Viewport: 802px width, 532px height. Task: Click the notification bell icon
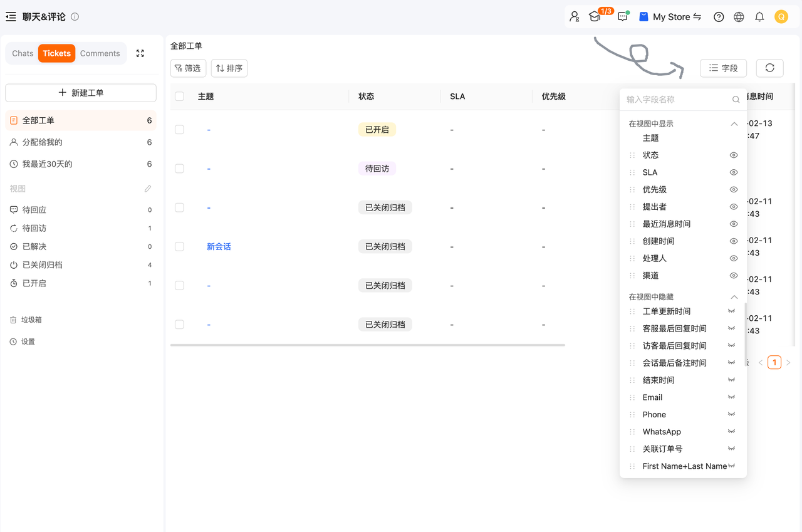759,17
